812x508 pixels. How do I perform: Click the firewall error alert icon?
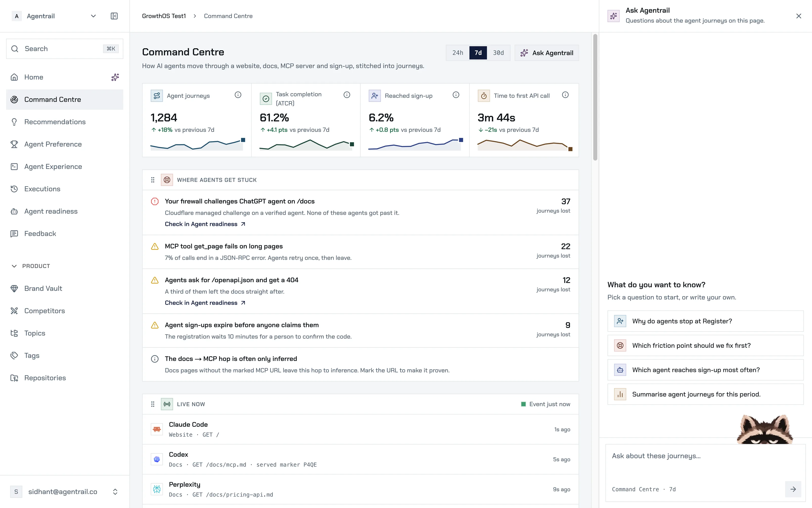pos(155,202)
